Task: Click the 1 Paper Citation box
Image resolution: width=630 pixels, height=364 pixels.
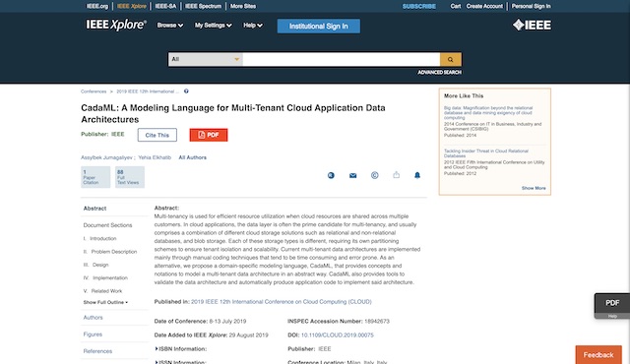Action: [95, 177]
